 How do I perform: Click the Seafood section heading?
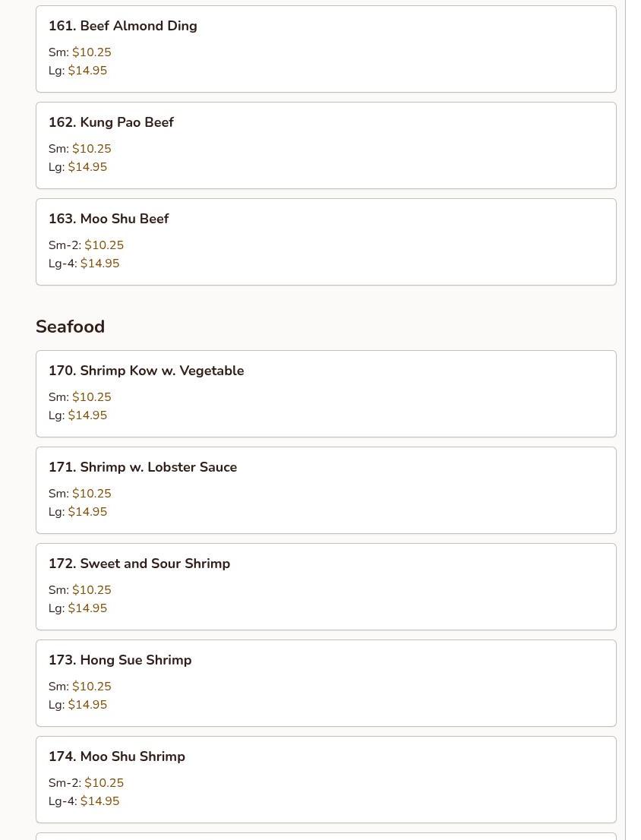pos(70,327)
